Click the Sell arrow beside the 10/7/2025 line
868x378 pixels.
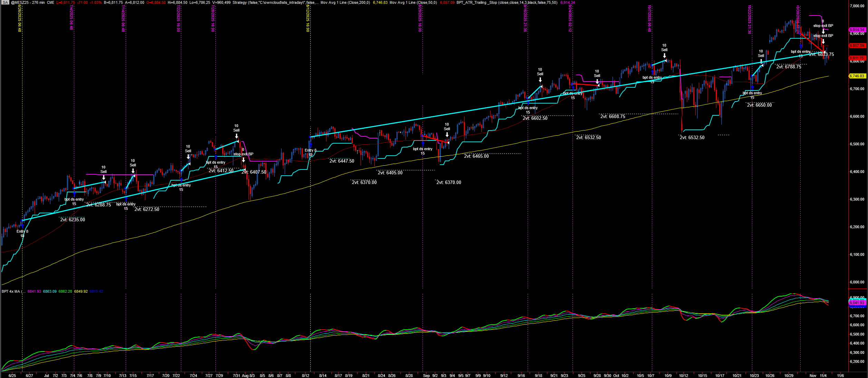(x=664, y=55)
